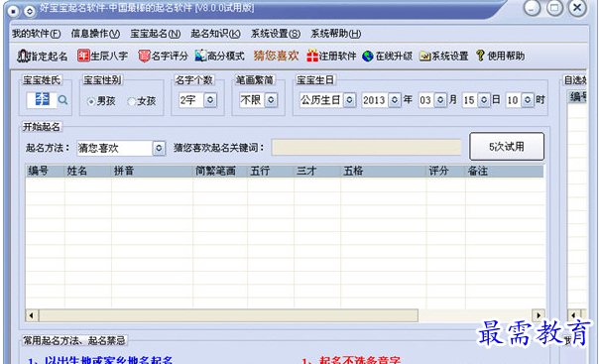Click the 备注 column header

pyautogui.click(x=505, y=171)
